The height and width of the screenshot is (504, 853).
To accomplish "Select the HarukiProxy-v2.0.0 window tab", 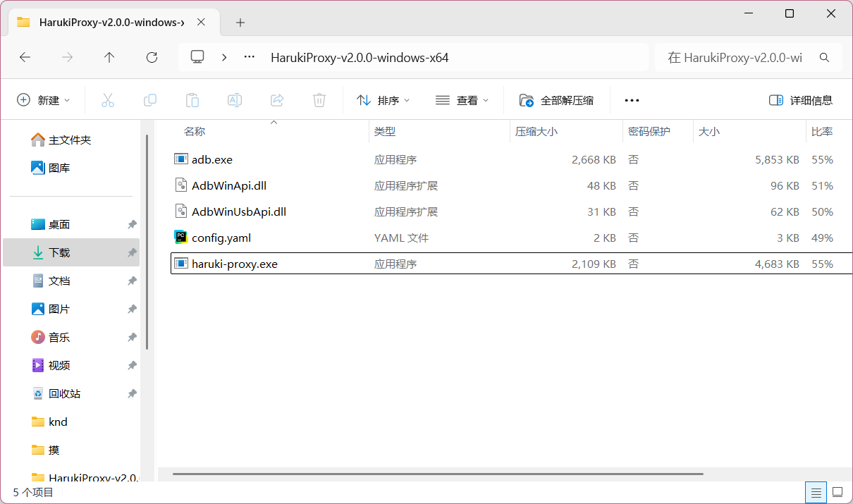I will [x=106, y=23].
